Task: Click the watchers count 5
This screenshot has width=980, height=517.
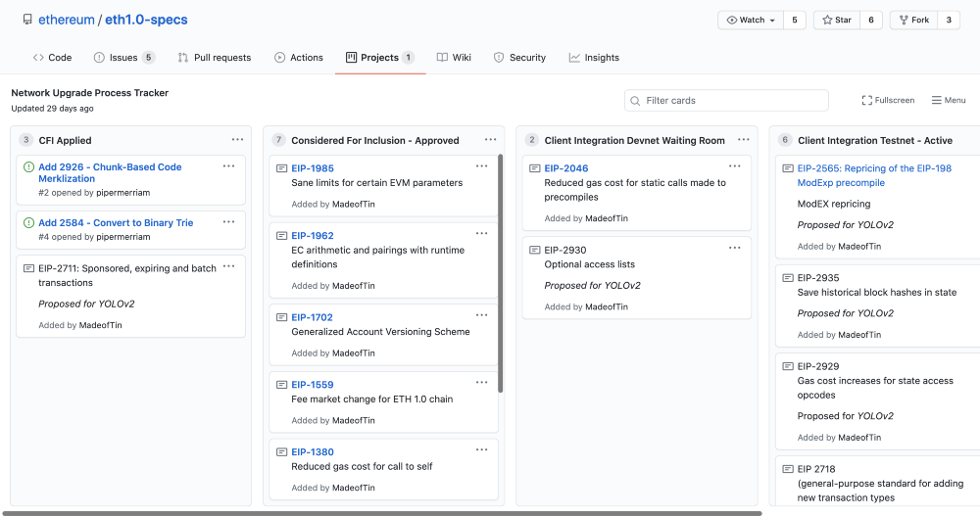Action: [x=795, y=20]
